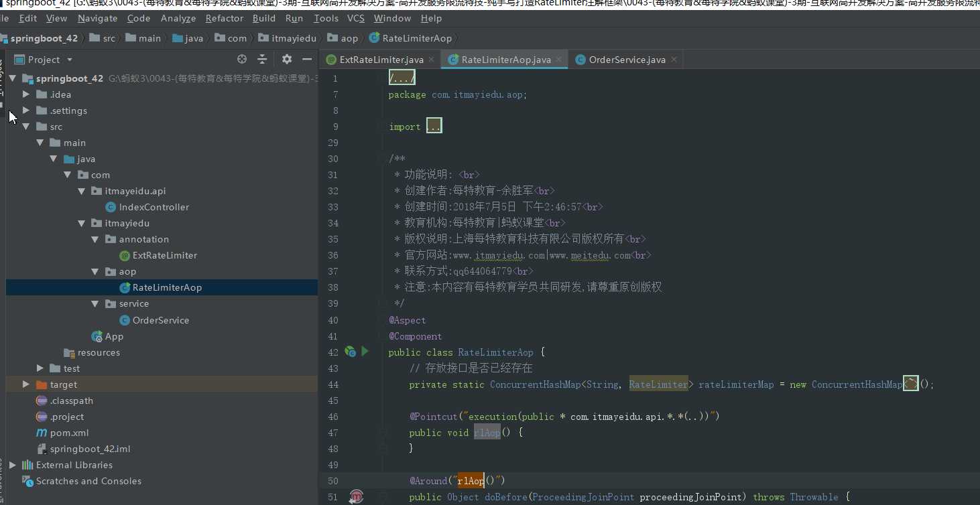Click the Spring bean gutter icon on line 42
This screenshot has width=980, height=505.
(x=350, y=352)
